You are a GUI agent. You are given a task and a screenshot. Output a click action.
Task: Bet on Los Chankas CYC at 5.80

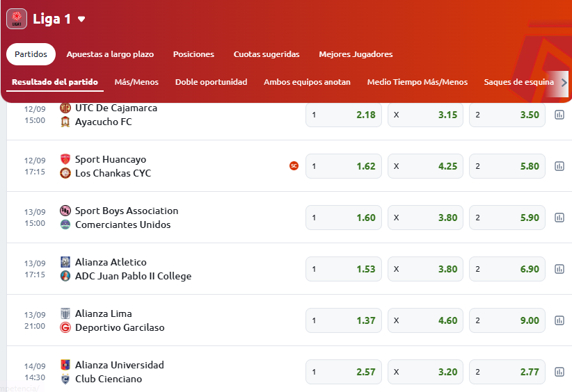click(507, 166)
